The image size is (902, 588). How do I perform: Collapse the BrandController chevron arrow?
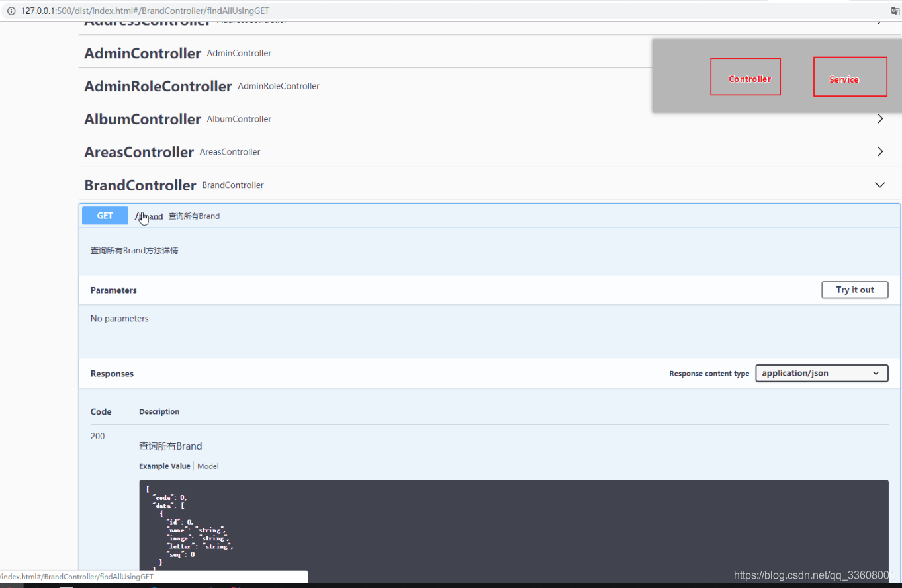point(880,185)
